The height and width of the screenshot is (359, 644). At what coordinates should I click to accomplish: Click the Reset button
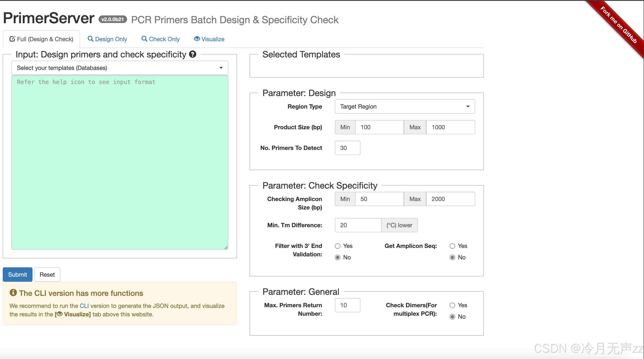[x=47, y=275]
